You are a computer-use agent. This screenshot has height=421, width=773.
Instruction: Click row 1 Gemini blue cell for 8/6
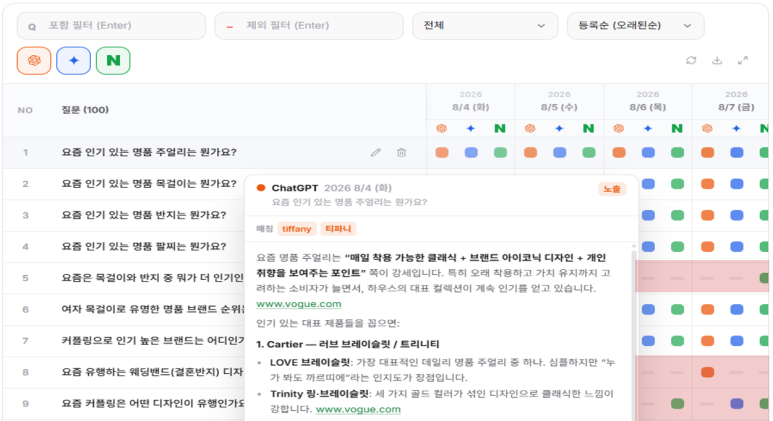coord(648,152)
